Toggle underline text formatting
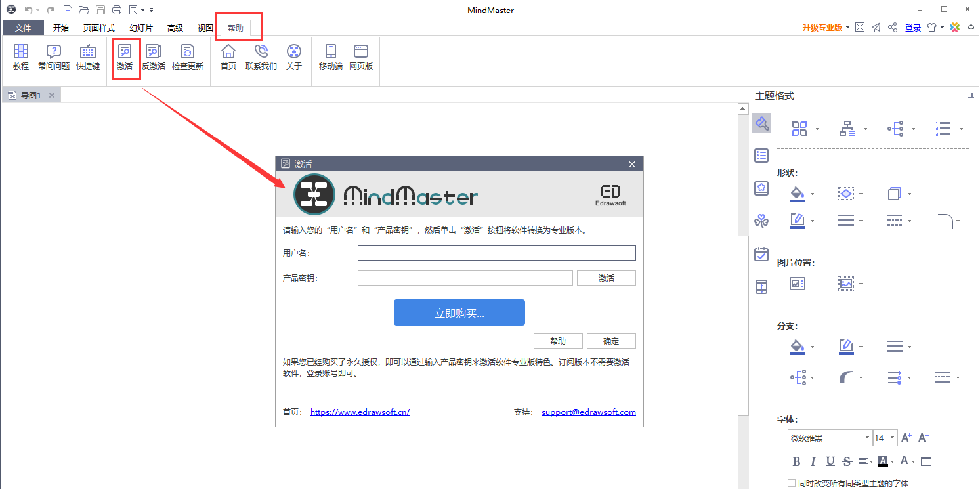Image resolution: width=980 pixels, height=489 pixels. [x=830, y=461]
